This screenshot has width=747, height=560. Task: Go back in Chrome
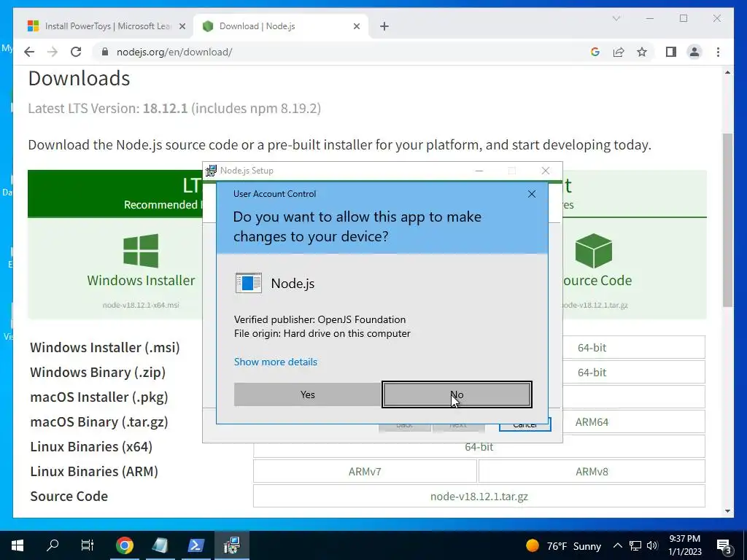coord(29,52)
